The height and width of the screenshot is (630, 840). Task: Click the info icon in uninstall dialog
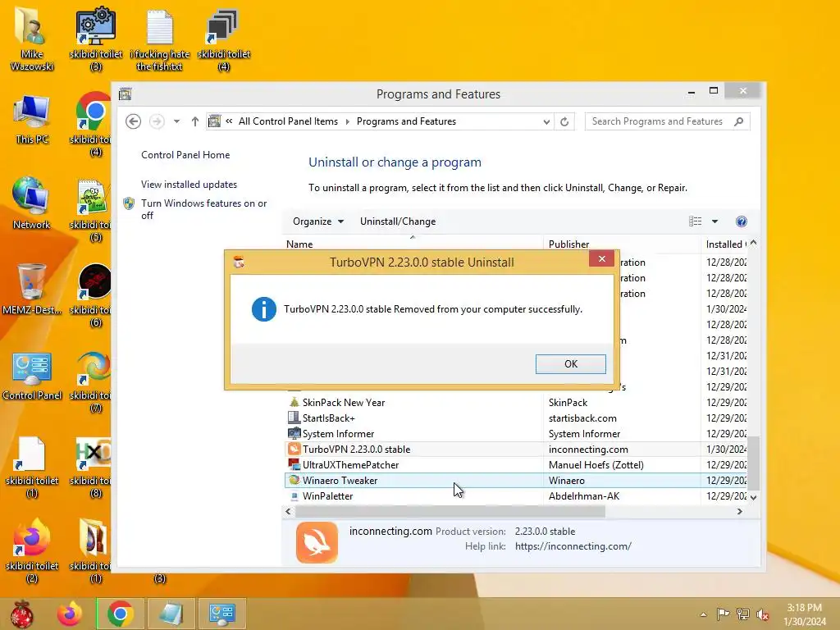263,309
